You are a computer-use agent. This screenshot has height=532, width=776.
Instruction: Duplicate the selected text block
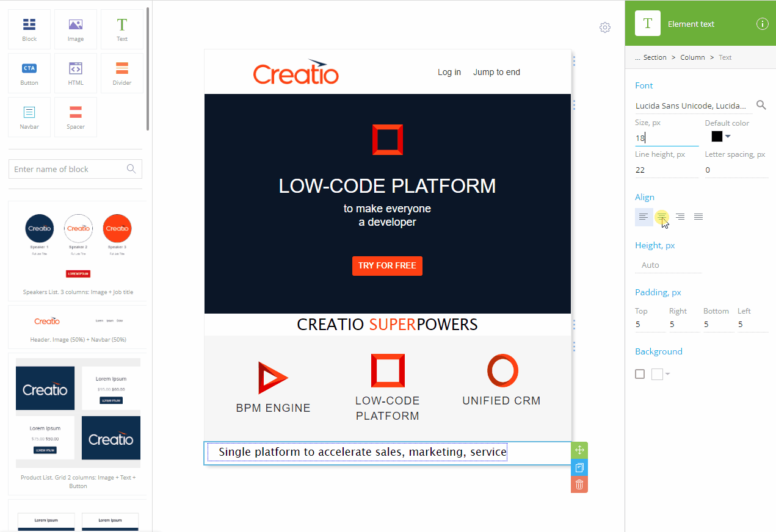coord(579,468)
